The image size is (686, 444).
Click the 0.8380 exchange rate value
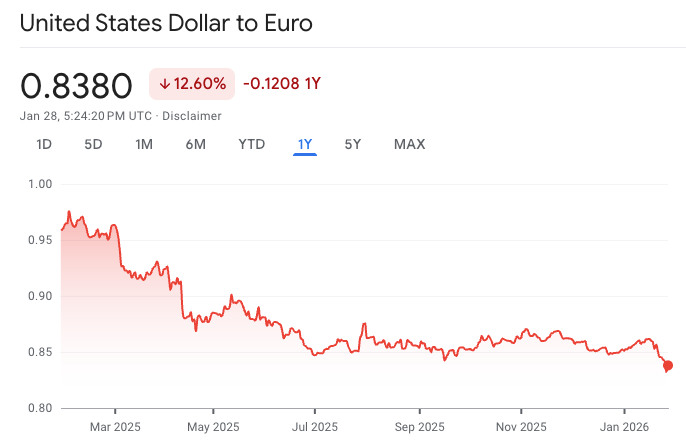pos(76,86)
